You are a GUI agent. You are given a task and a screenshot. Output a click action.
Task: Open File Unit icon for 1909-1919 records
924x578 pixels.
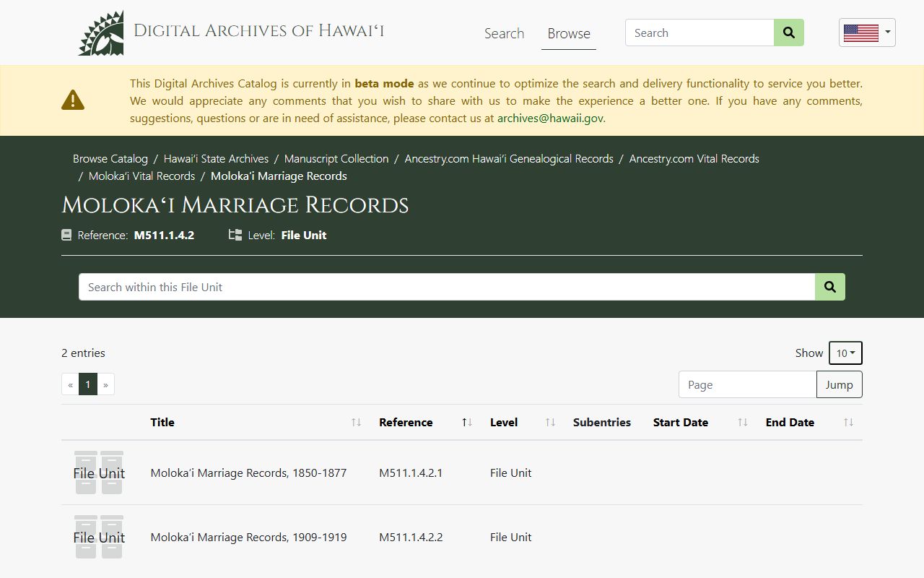tap(99, 537)
